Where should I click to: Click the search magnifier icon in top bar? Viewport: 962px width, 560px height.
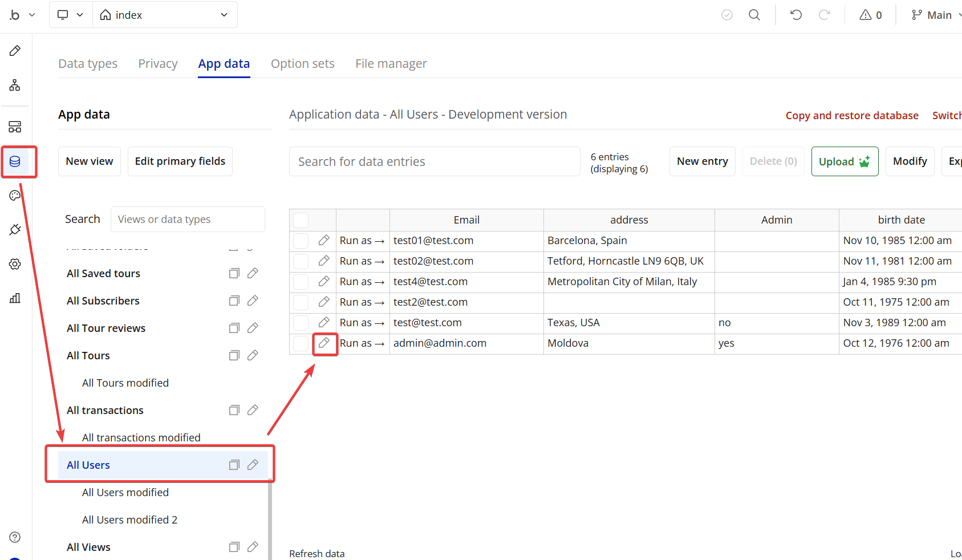click(x=754, y=15)
